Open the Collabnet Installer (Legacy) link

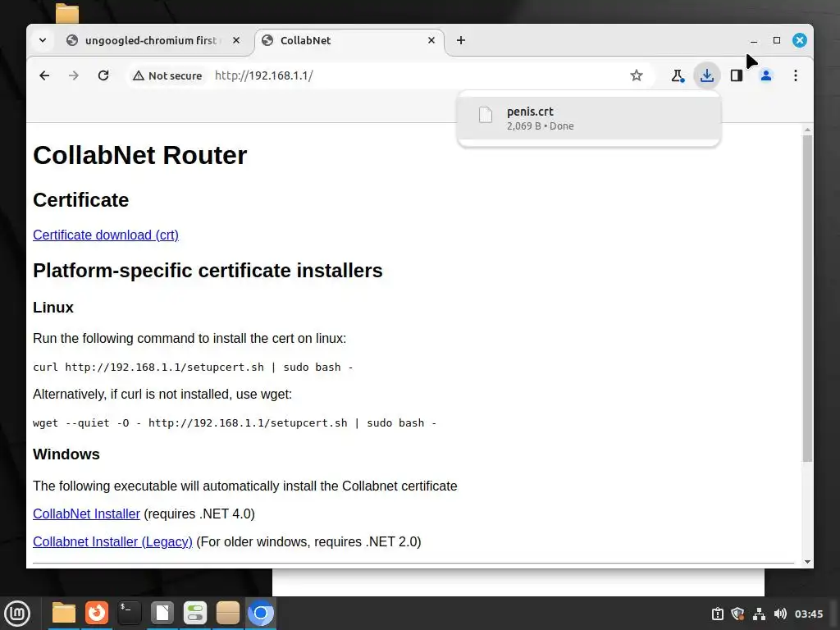pyautogui.click(x=112, y=541)
